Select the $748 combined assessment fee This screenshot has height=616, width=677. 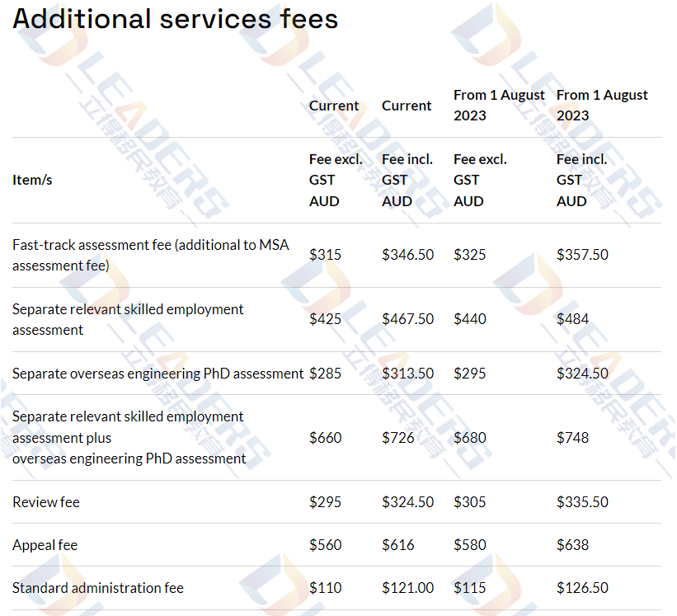(x=572, y=438)
